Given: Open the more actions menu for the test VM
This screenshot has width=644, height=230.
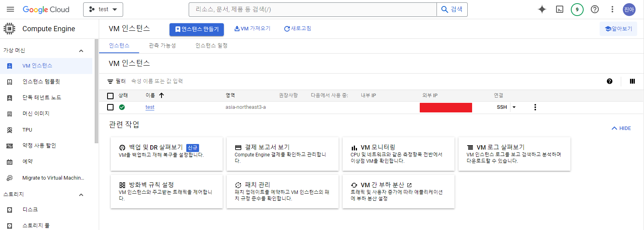Looking at the screenshot, I should pyautogui.click(x=535, y=107).
